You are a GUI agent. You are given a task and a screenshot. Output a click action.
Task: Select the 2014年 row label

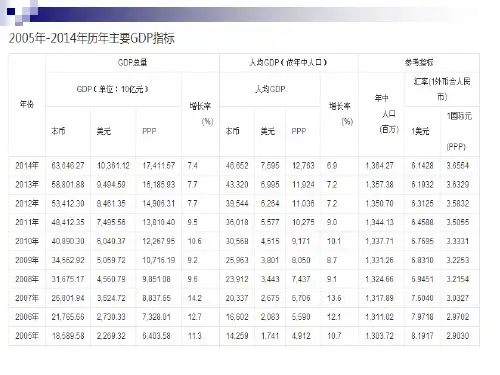pos(27,166)
